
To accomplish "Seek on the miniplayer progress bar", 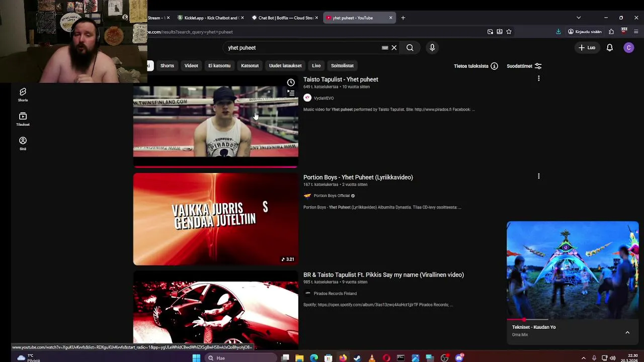I will click(x=573, y=319).
